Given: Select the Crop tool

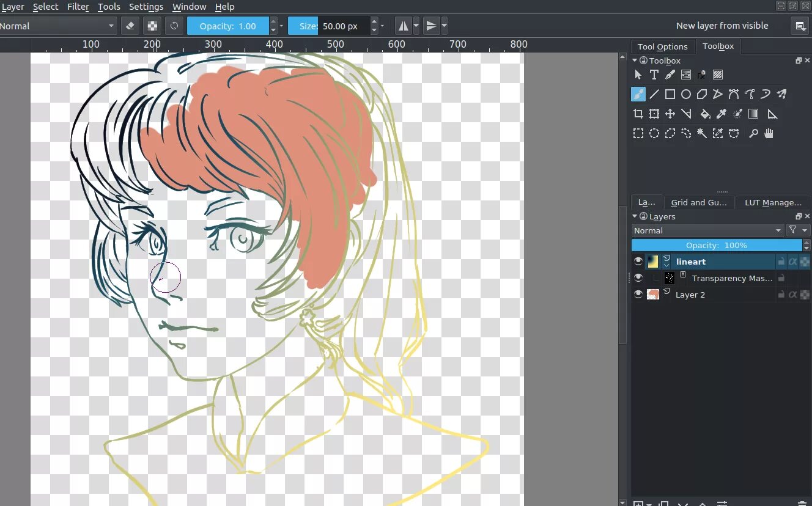Looking at the screenshot, I should tap(638, 114).
